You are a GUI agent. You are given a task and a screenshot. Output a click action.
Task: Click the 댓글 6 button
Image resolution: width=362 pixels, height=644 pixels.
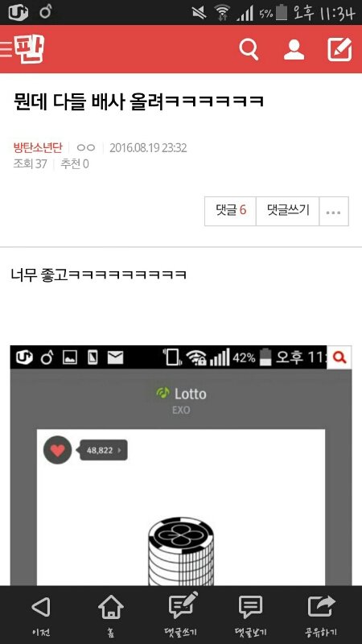(x=230, y=212)
